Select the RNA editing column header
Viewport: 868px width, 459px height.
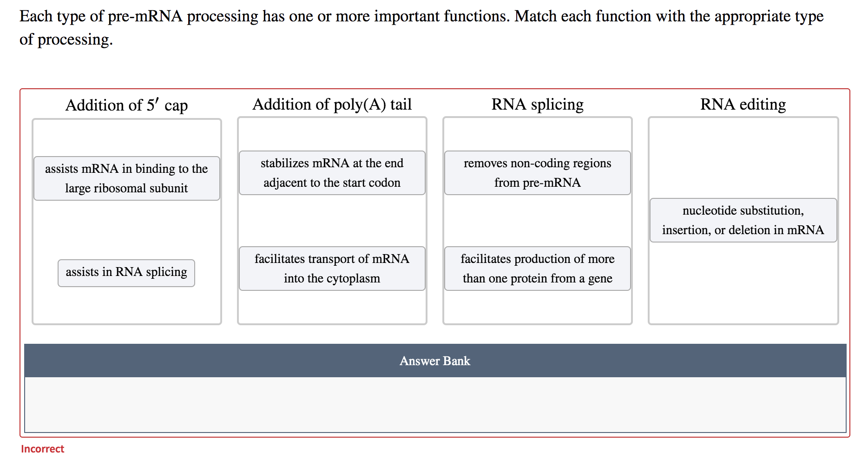[x=743, y=104]
